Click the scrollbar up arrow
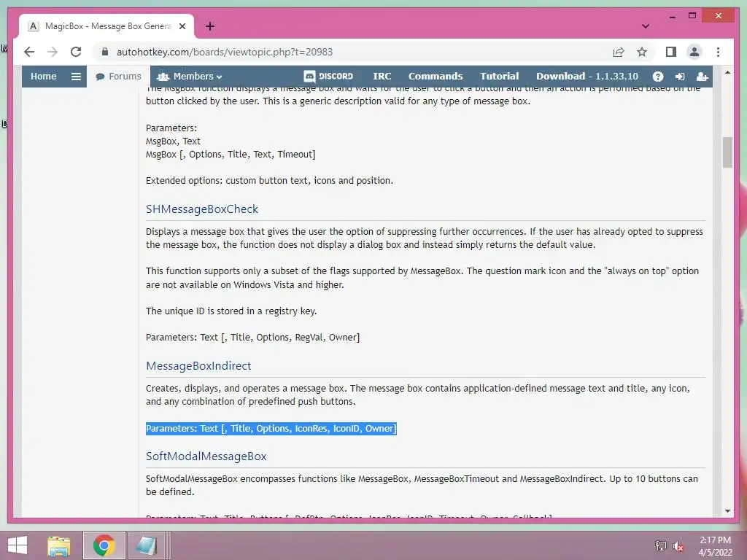 [727, 72]
